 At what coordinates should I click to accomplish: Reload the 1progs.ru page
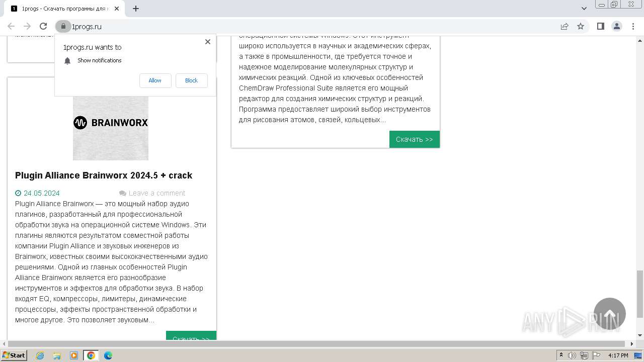pyautogui.click(x=43, y=26)
